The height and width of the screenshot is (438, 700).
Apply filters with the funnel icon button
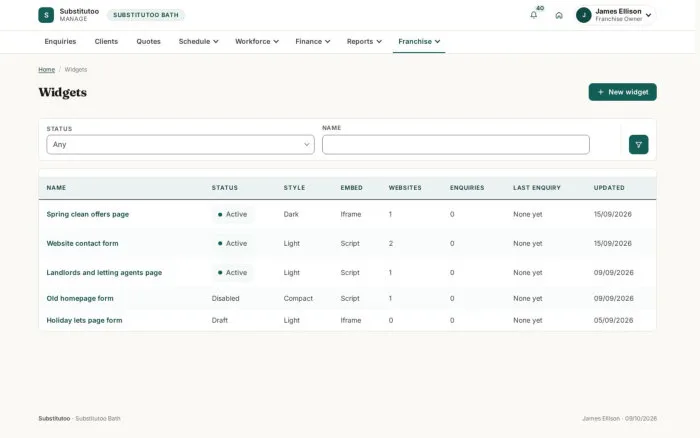tap(638, 145)
